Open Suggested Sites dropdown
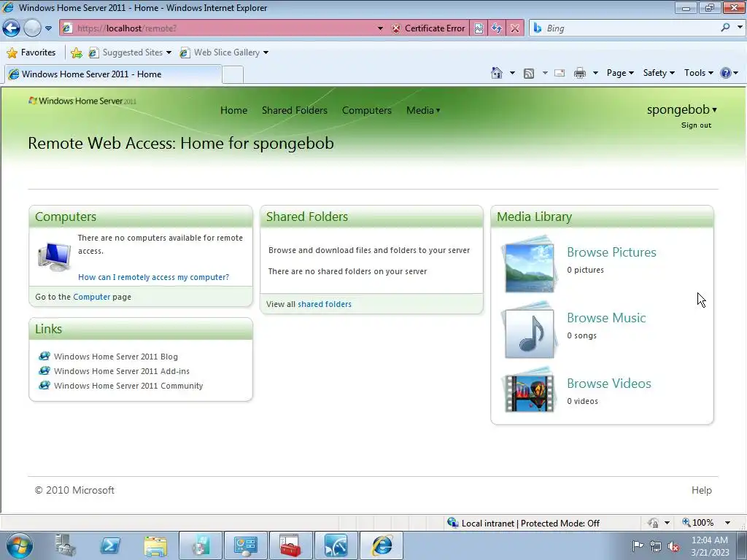 (130, 52)
